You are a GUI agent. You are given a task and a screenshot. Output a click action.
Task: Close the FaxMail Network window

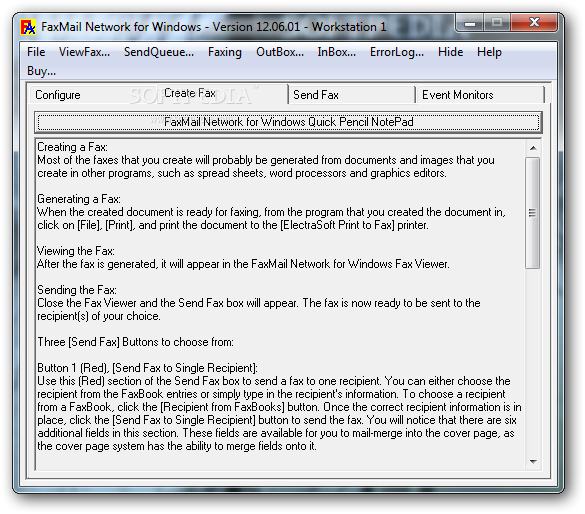click(534, 23)
